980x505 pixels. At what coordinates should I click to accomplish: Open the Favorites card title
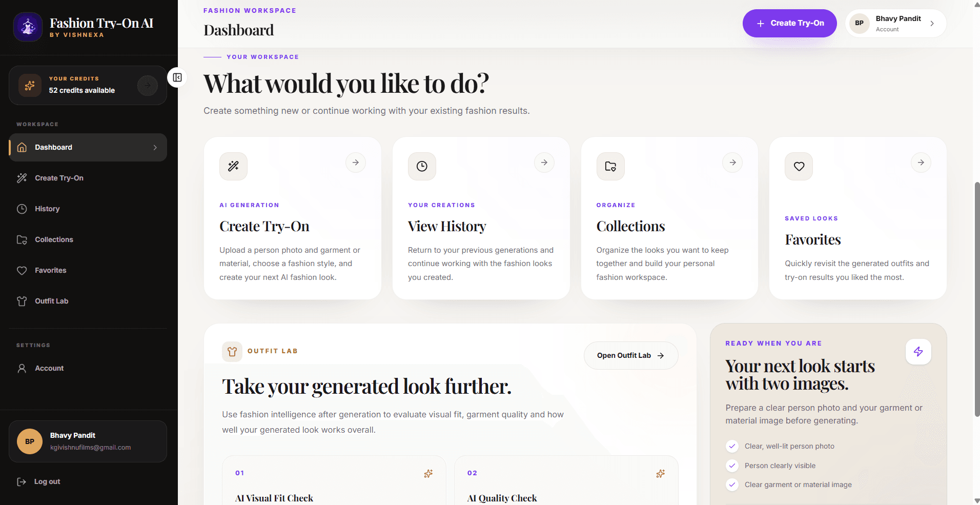pyautogui.click(x=813, y=239)
